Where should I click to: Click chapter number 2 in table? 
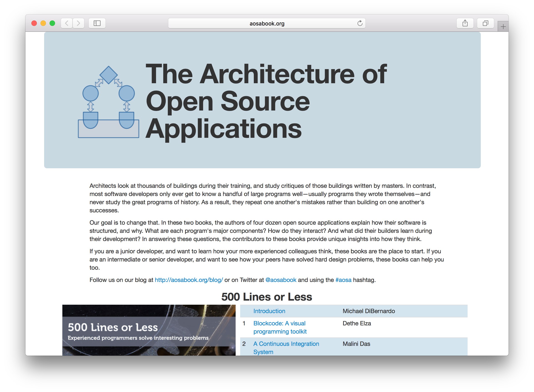(x=244, y=344)
